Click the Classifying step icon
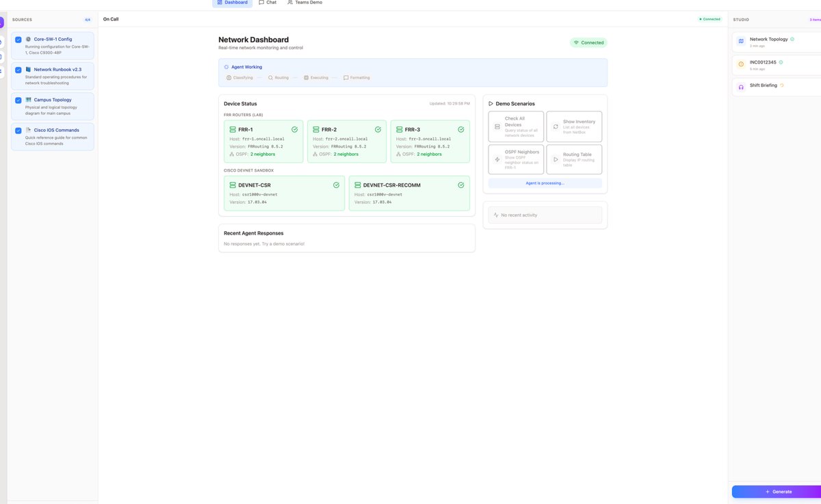This screenshot has height=504, width=821. [x=229, y=78]
